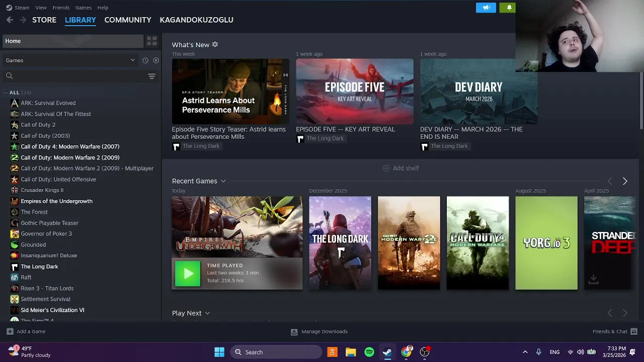Open the Episode Five key art thumbnail

click(x=355, y=92)
